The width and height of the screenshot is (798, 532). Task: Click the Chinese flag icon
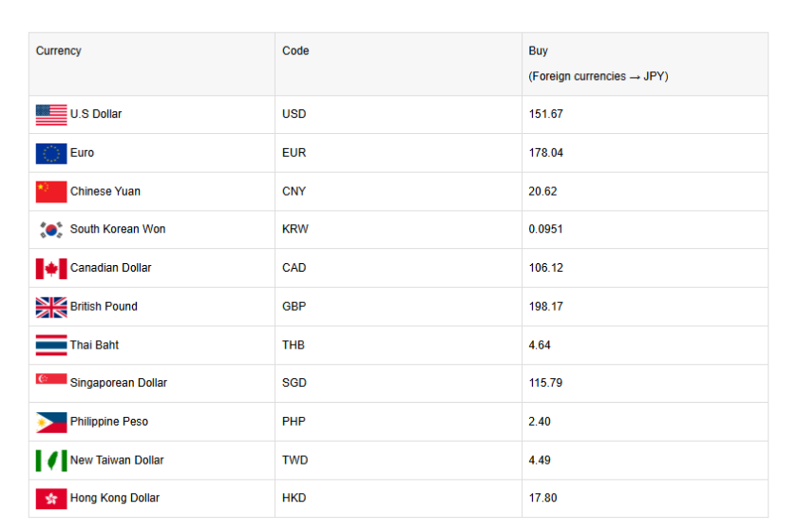coord(51,192)
